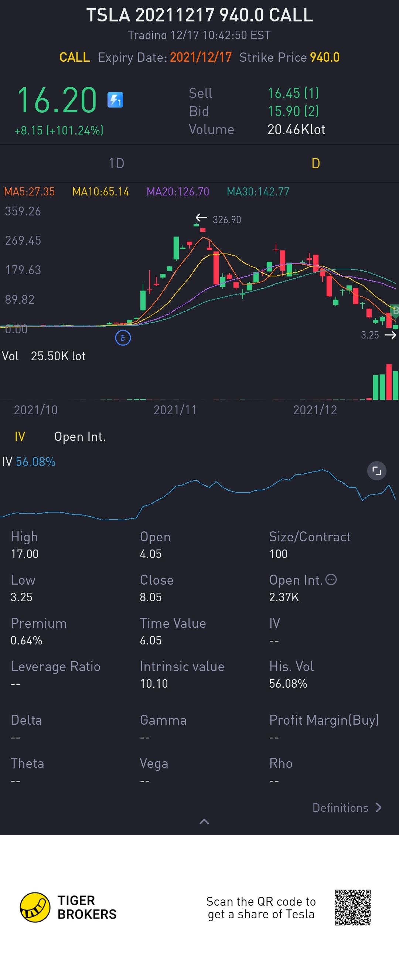399x980 pixels.
Task: Tap the Leverage Ratio label
Action: [55, 667]
